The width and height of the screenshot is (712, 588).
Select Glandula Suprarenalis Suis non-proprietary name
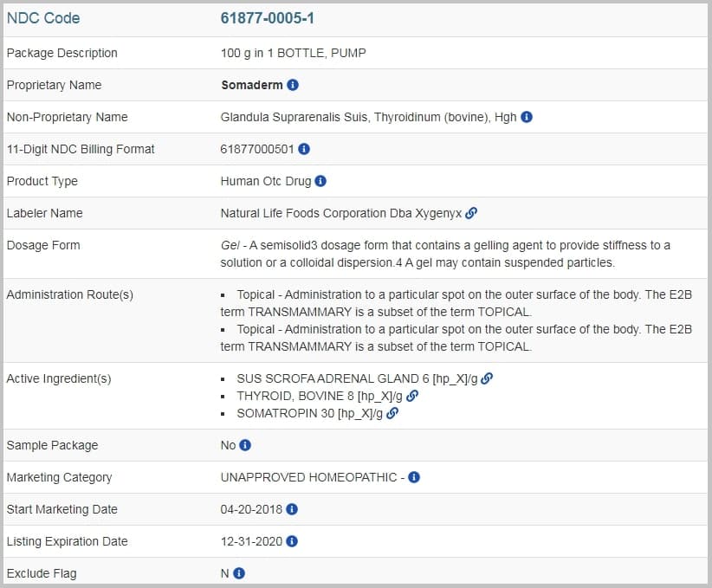pyautogui.click(x=369, y=117)
